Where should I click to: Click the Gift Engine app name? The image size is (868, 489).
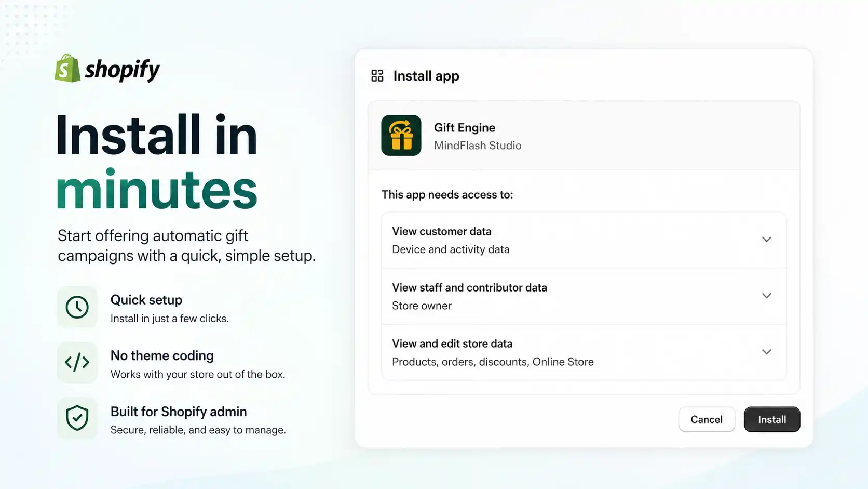465,128
